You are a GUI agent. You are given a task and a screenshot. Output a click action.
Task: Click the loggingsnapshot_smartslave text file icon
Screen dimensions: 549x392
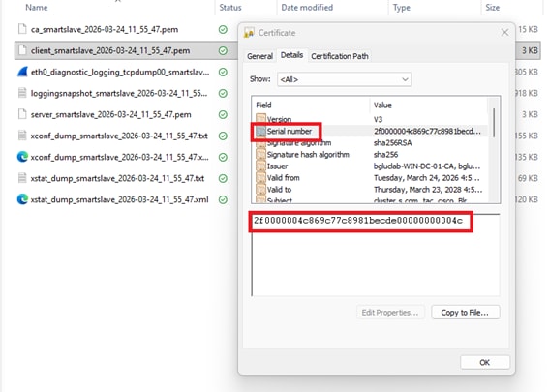[22, 93]
